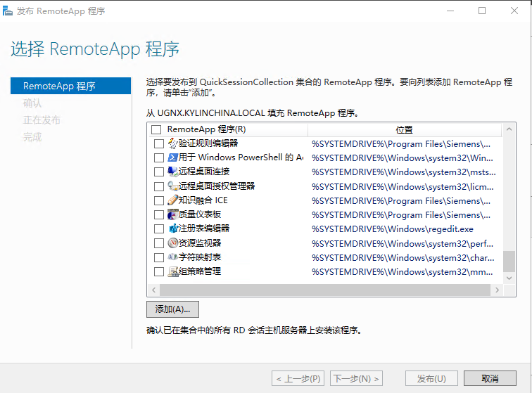
Task: Select the 组策略管理 row name
Action: 200,271
